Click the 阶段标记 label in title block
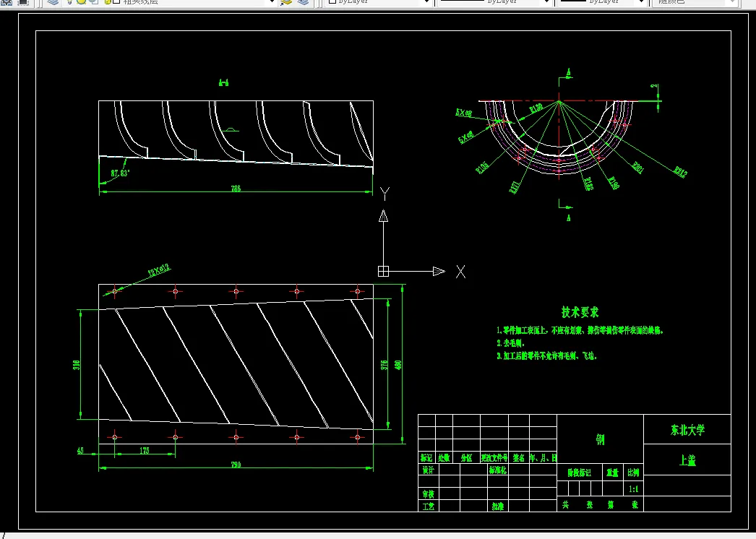The height and width of the screenshot is (539, 756). (579, 473)
